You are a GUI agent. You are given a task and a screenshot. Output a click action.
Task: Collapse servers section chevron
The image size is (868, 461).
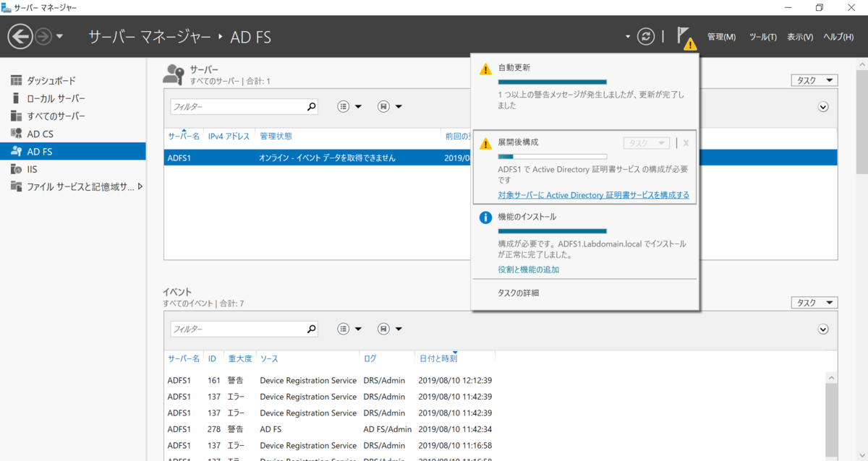822,107
